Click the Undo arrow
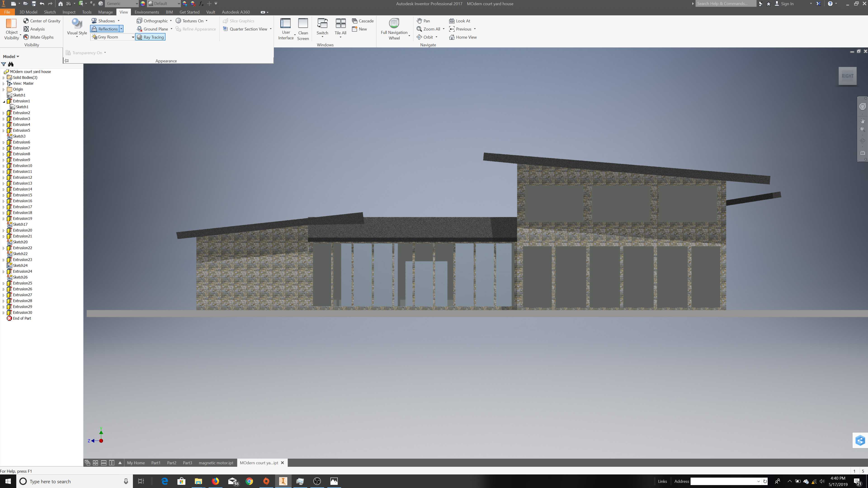868x488 pixels. pos(42,4)
